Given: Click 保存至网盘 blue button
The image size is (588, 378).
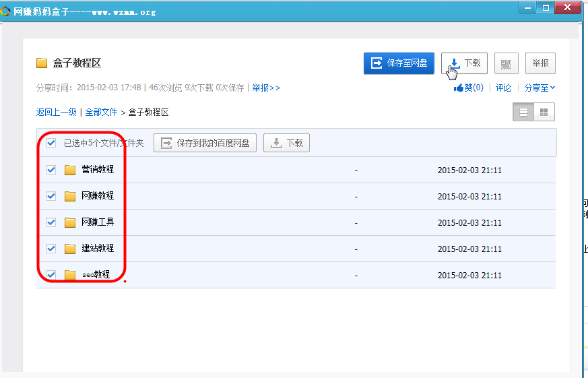Looking at the screenshot, I should pyautogui.click(x=399, y=63).
